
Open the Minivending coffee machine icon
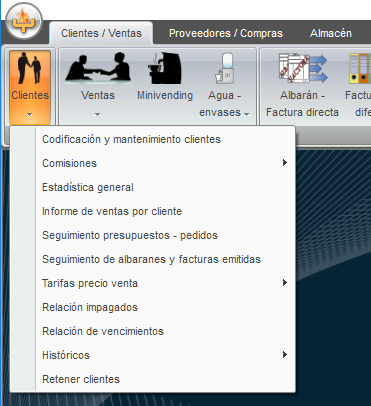pos(165,68)
